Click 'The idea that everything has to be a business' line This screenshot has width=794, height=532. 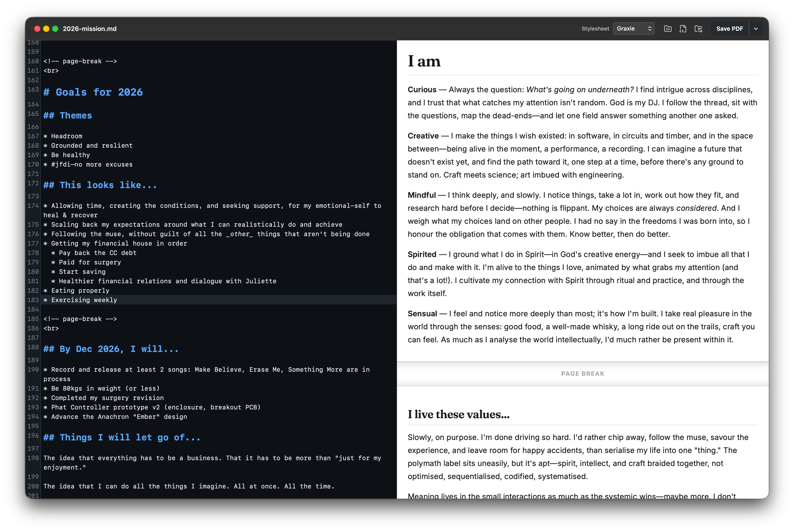click(212, 463)
